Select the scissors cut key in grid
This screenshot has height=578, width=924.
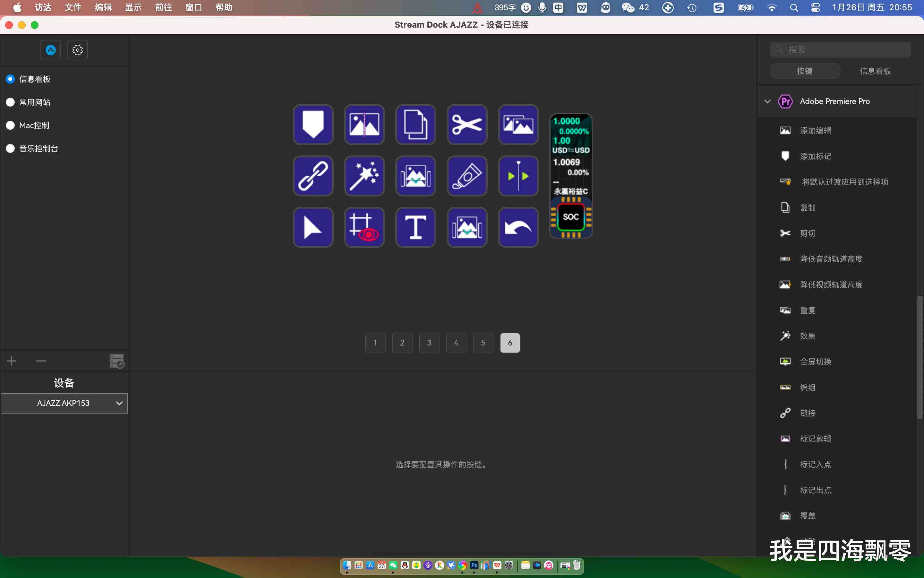click(467, 124)
